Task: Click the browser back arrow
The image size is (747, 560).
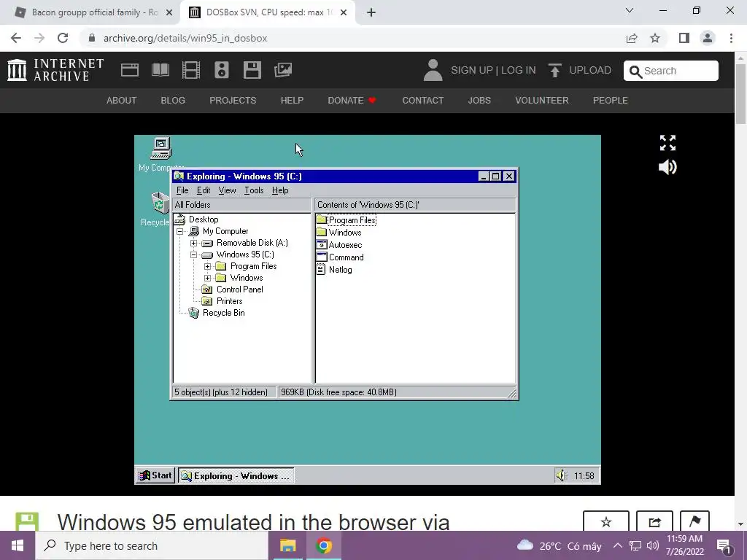Action: click(x=16, y=38)
